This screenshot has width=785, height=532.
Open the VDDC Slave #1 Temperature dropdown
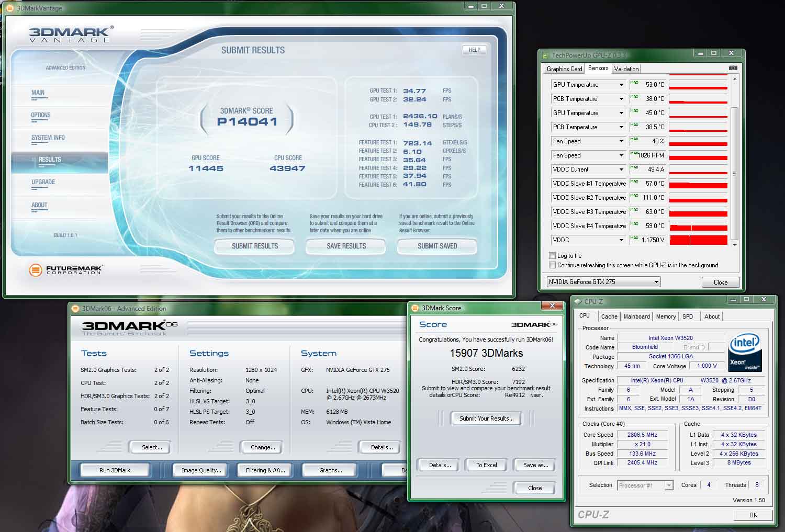621,184
